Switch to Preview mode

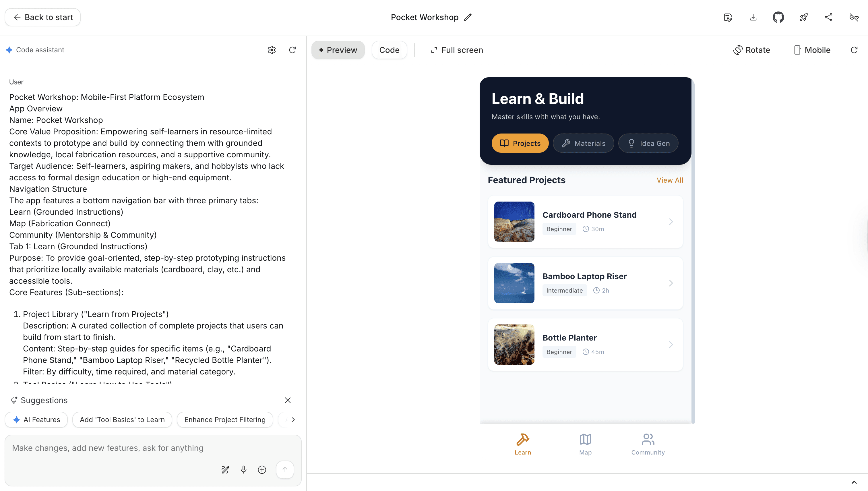(x=338, y=50)
